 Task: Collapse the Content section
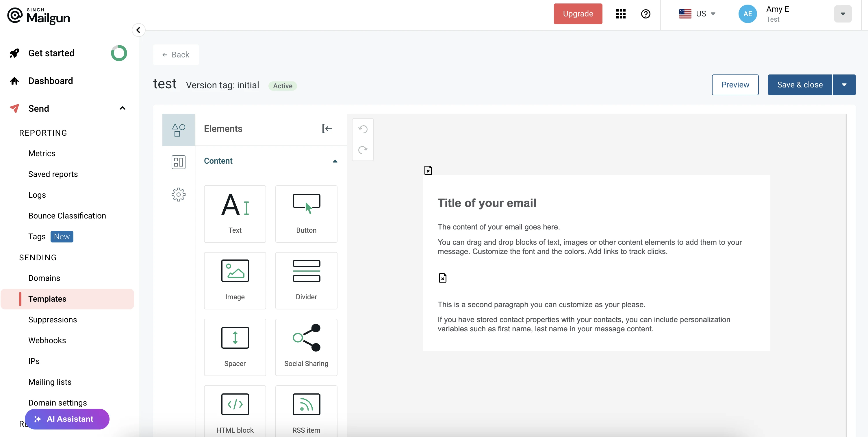coord(335,161)
